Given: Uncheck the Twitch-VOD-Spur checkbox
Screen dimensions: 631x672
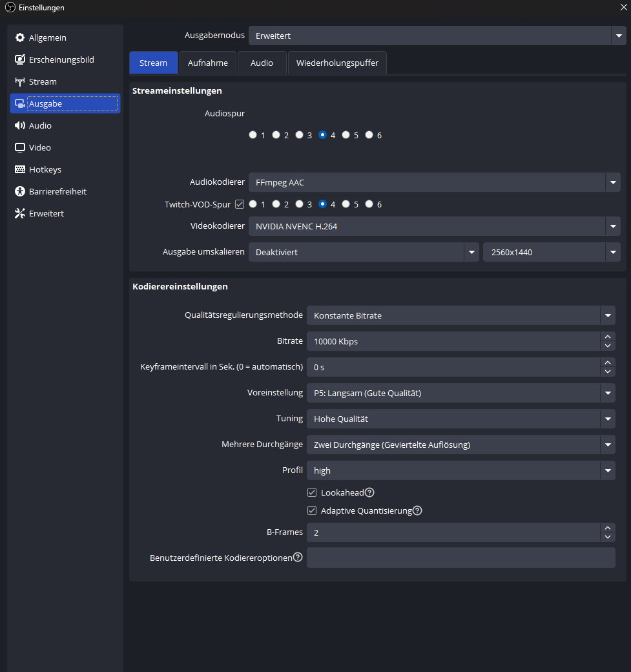Looking at the screenshot, I should [240, 204].
